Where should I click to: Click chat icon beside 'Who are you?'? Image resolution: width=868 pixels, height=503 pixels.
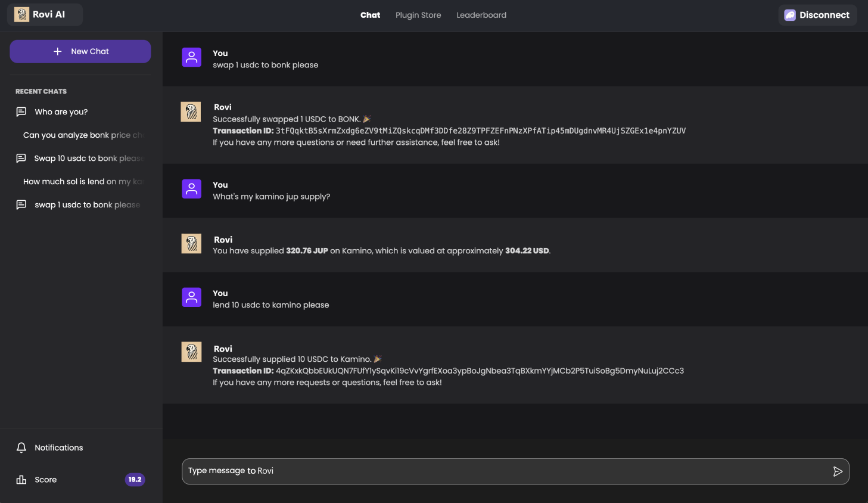pos(21,112)
